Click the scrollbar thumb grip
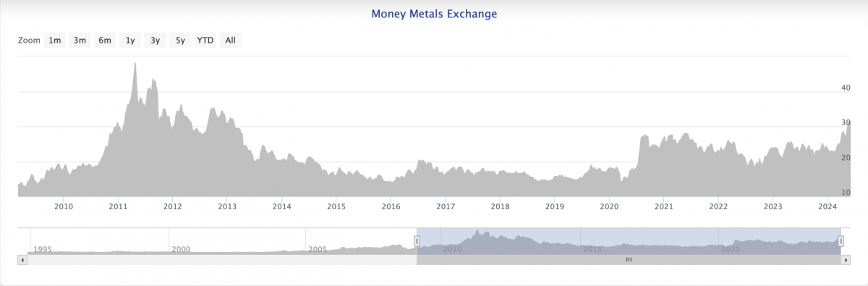Image resolution: width=868 pixels, height=286 pixels. 629,259
